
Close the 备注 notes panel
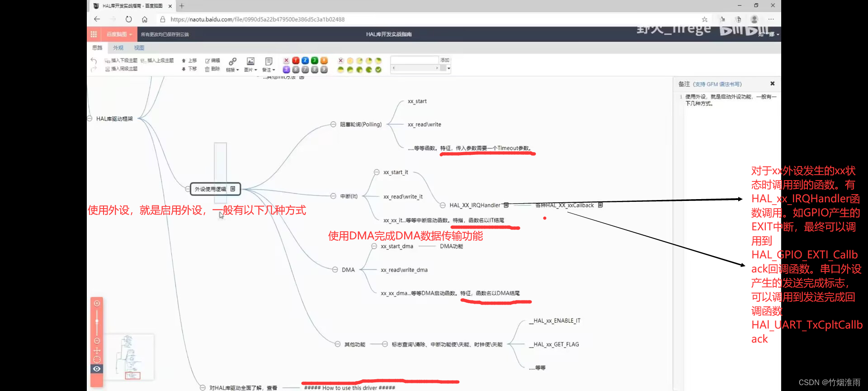772,84
